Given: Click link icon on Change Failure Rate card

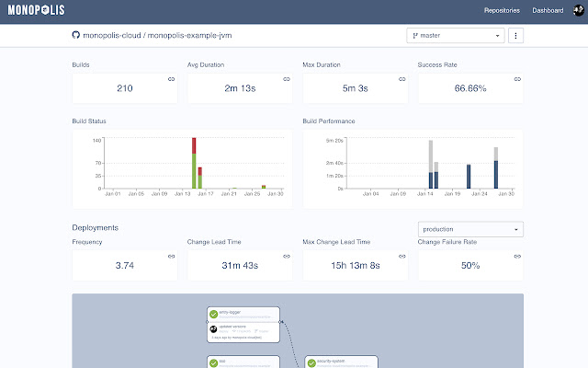Looking at the screenshot, I should (x=517, y=257).
